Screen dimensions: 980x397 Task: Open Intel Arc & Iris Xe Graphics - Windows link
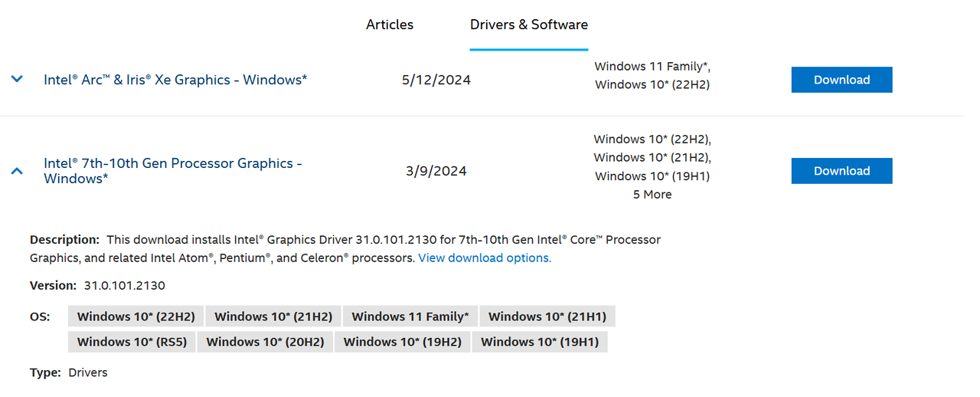175,79
